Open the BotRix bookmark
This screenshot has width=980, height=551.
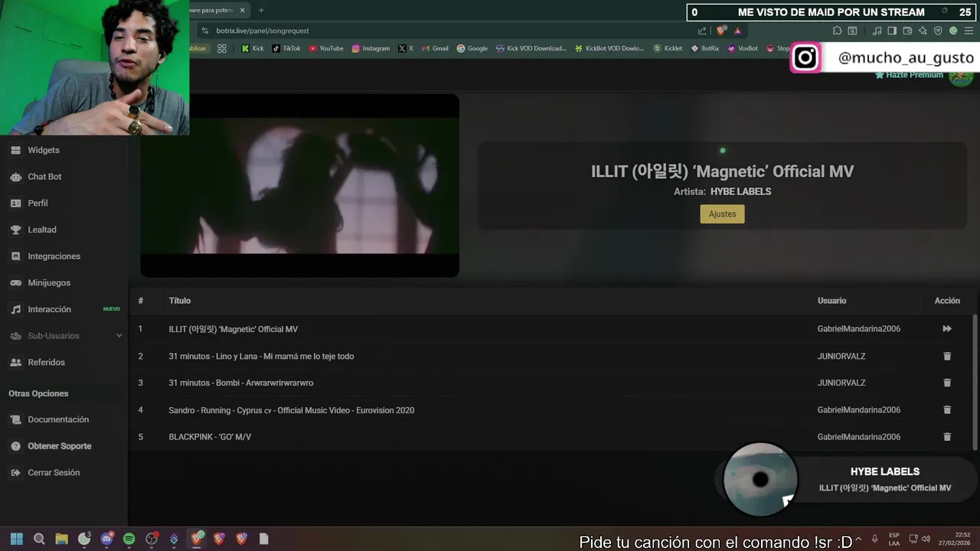[705, 48]
